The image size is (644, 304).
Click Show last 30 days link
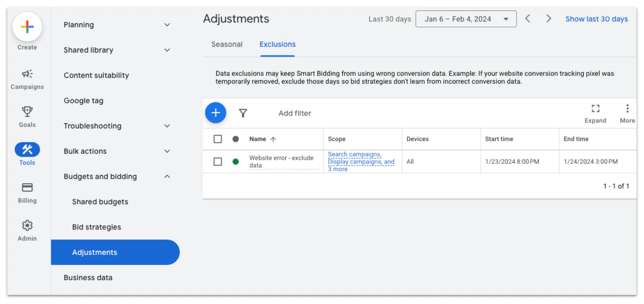597,19
